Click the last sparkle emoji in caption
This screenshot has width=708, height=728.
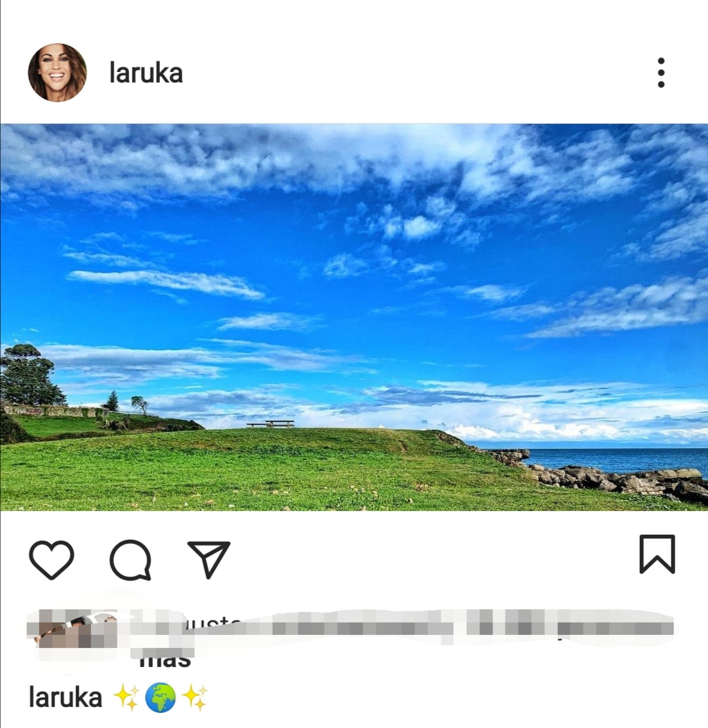click(x=194, y=697)
